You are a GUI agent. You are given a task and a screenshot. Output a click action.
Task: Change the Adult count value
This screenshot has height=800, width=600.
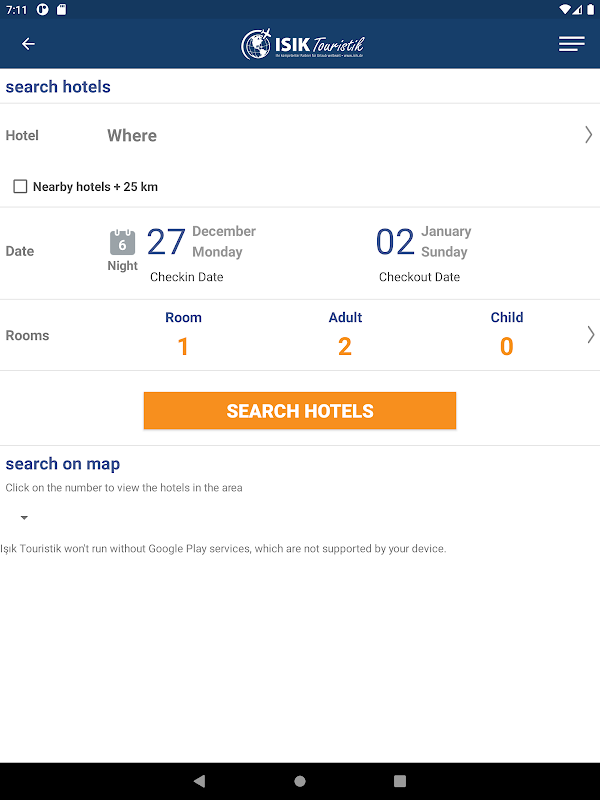tap(345, 346)
